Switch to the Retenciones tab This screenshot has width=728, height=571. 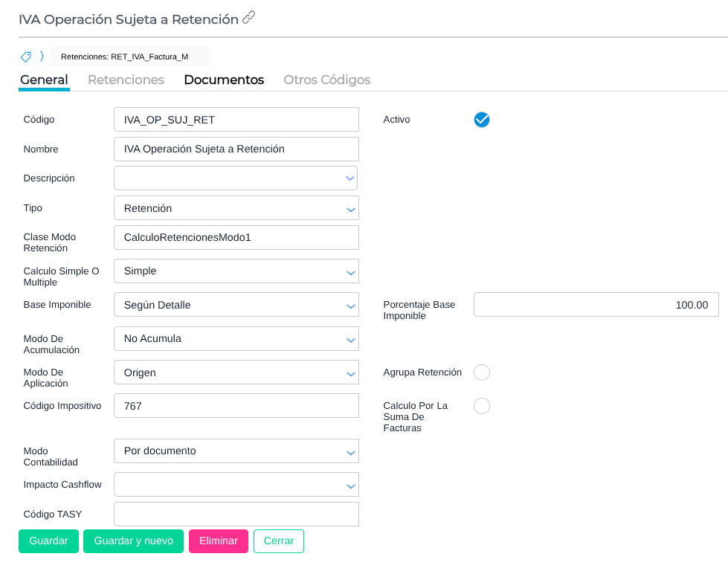coord(126,80)
